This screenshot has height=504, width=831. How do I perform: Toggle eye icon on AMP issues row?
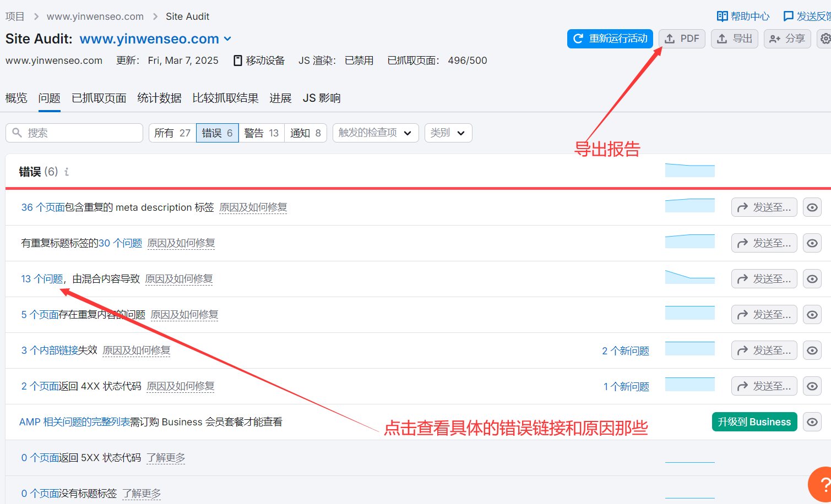coord(812,422)
